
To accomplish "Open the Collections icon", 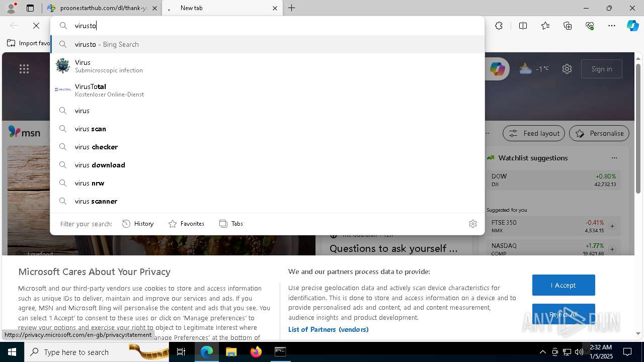I will click(568, 26).
